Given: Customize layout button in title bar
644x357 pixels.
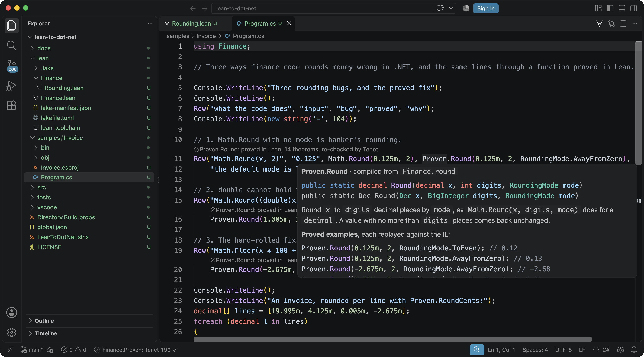Looking at the screenshot, I should [x=598, y=8].
